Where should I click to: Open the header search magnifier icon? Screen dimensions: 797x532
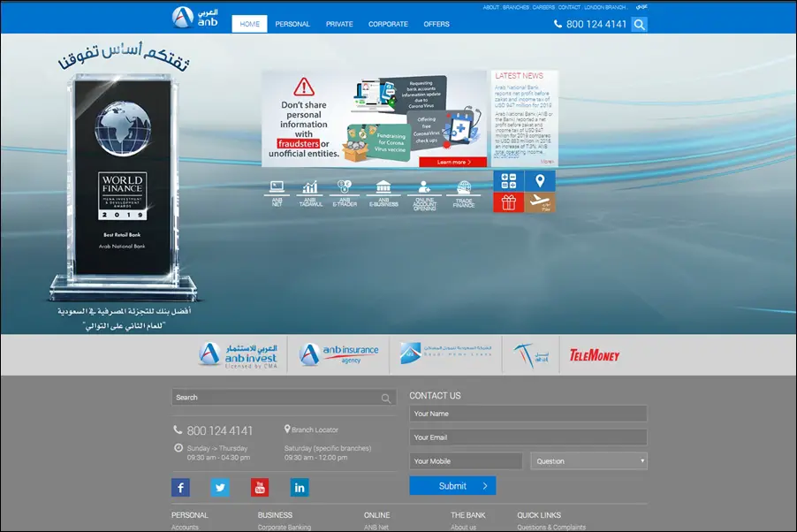[640, 25]
